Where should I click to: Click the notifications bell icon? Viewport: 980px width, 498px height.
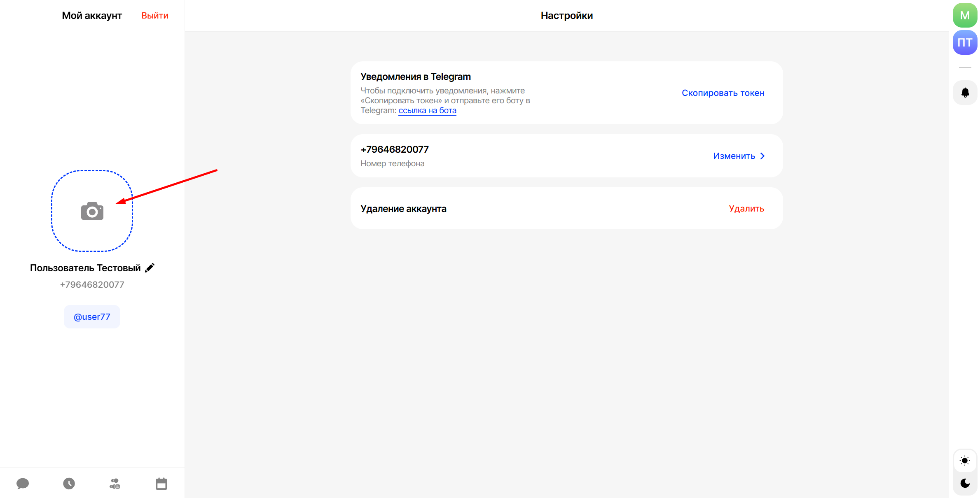pyautogui.click(x=965, y=93)
